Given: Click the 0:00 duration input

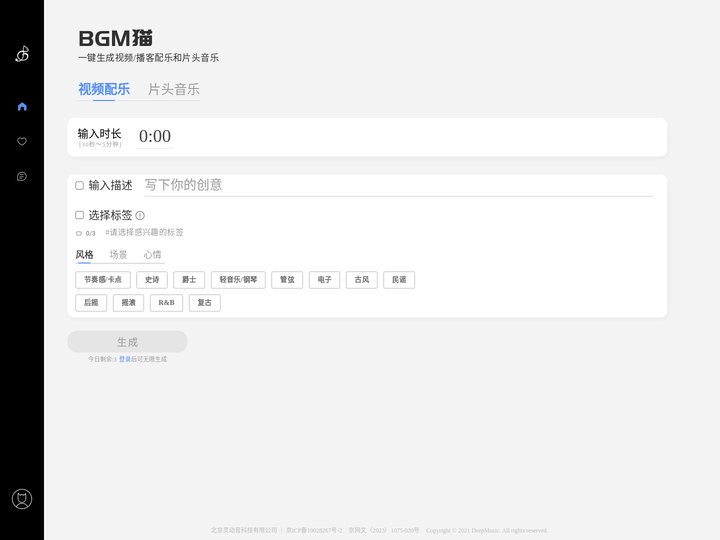Looking at the screenshot, I should 155,136.
